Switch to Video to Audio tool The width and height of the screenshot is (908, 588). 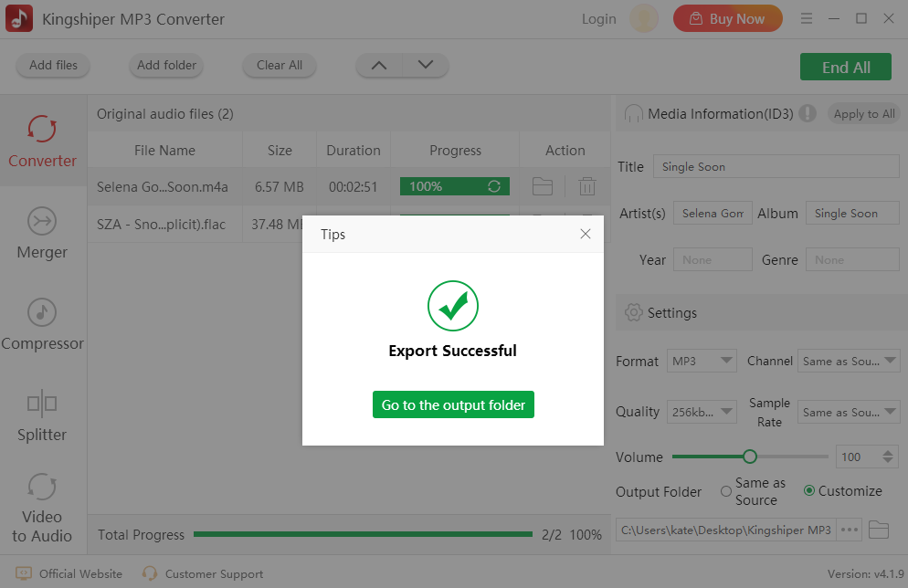[42, 509]
